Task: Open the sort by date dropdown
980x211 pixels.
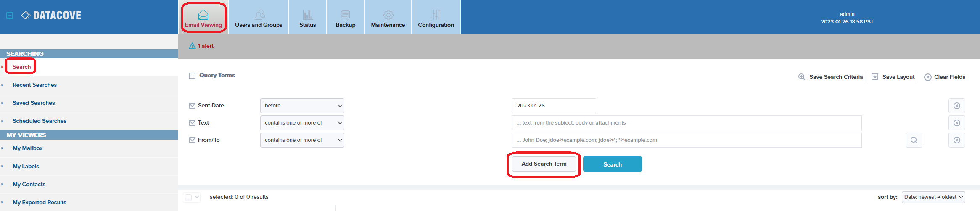Action: (933, 197)
